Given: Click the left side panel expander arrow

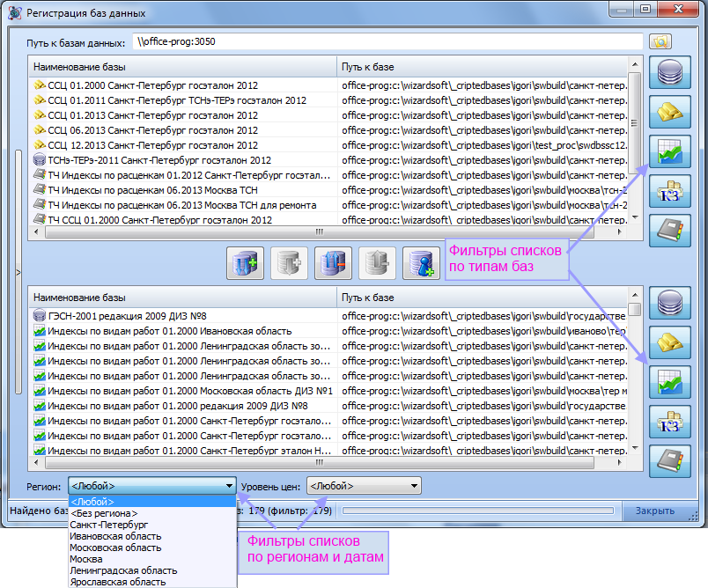Looking at the screenshot, I should (18, 272).
